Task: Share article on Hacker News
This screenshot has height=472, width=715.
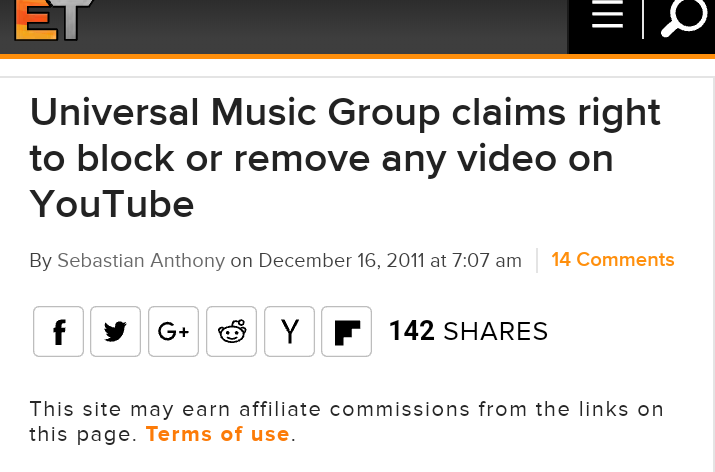Action: (289, 332)
